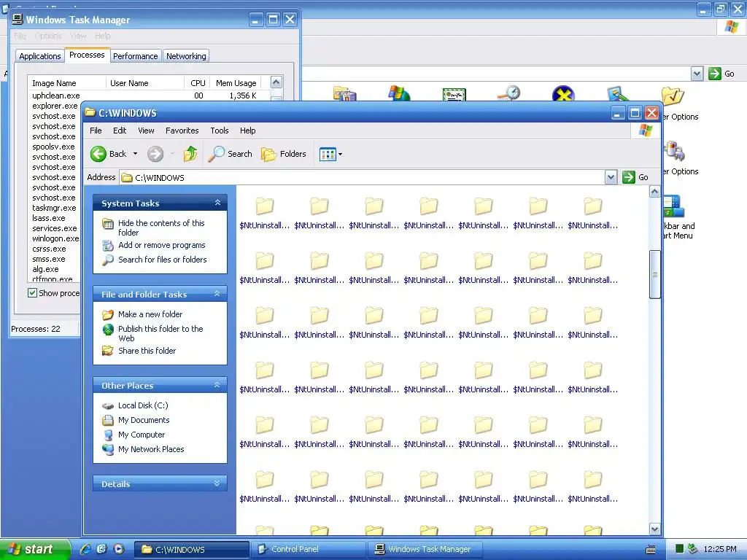The height and width of the screenshot is (560, 747).
Task: Select uphclean.exe process row
Action: coord(148,96)
